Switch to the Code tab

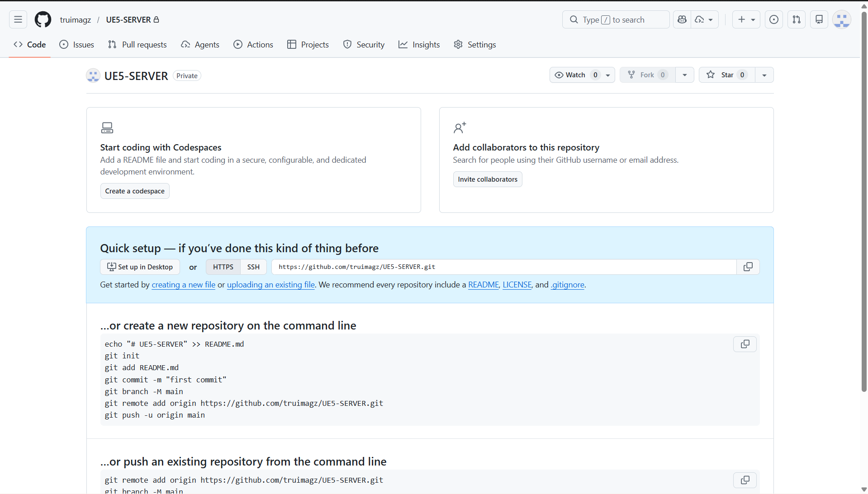pyautogui.click(x=30, y=44)
